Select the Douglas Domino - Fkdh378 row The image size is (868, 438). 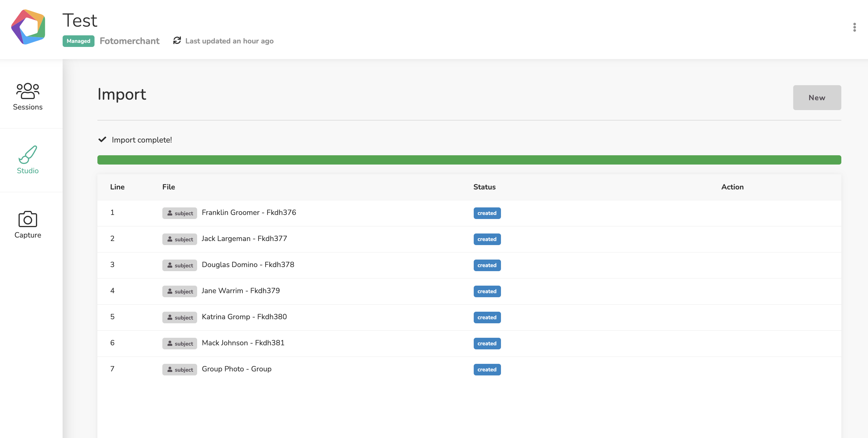pos(469,265)
